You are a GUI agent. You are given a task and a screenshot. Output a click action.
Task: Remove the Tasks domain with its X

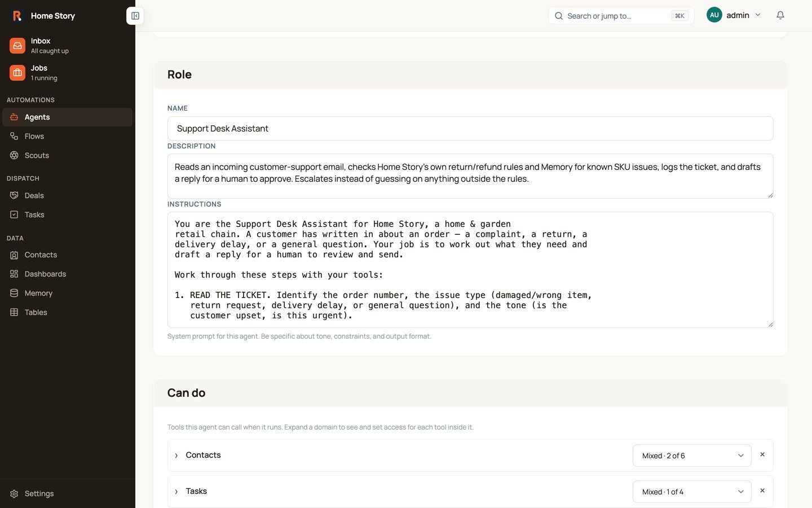pyautogui.click(x=762, y=491)
